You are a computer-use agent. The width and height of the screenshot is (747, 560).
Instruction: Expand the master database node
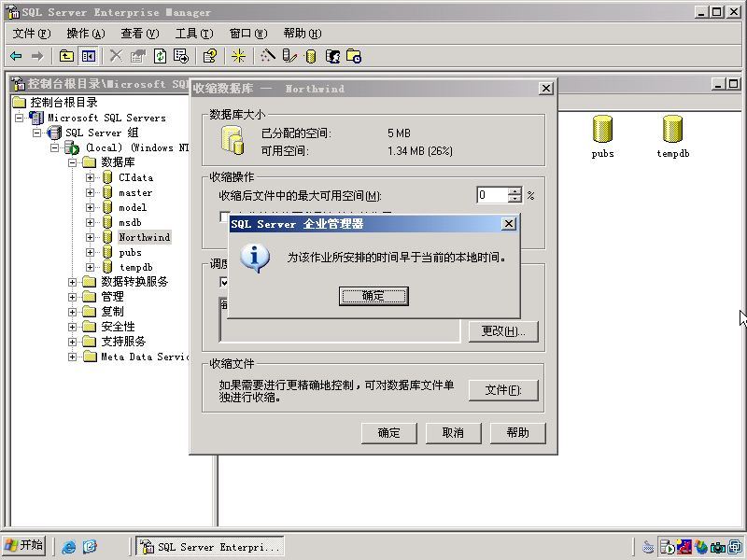pos(90,192)
